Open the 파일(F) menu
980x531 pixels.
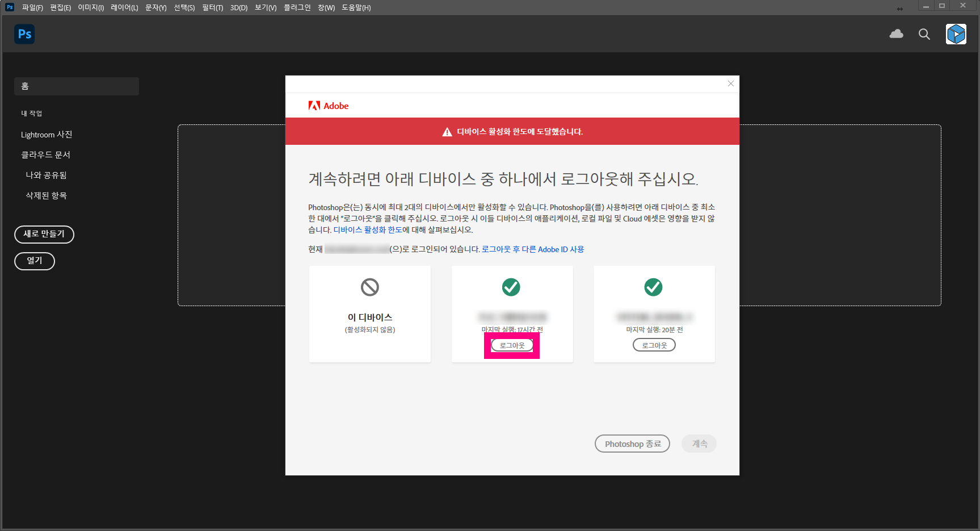32,7
